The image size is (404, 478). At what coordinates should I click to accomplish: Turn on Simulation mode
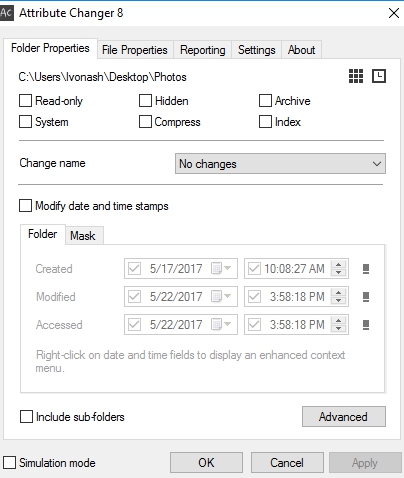(9, 463)
